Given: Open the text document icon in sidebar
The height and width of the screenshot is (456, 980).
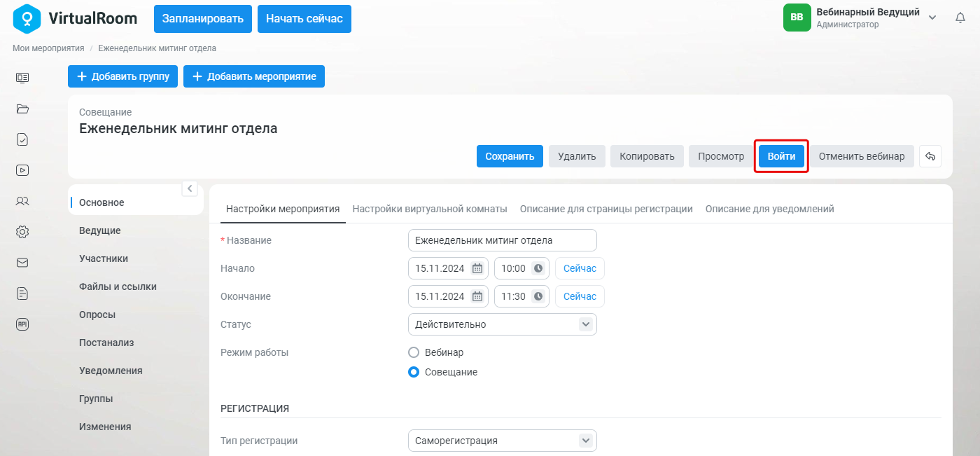Looking at the screenshot, I should click(22, 293).
